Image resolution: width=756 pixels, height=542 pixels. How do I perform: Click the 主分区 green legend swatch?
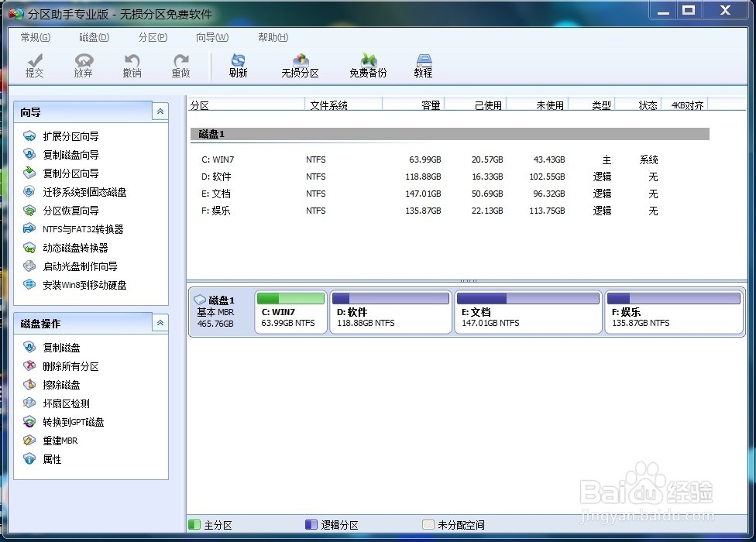point(194,525)
